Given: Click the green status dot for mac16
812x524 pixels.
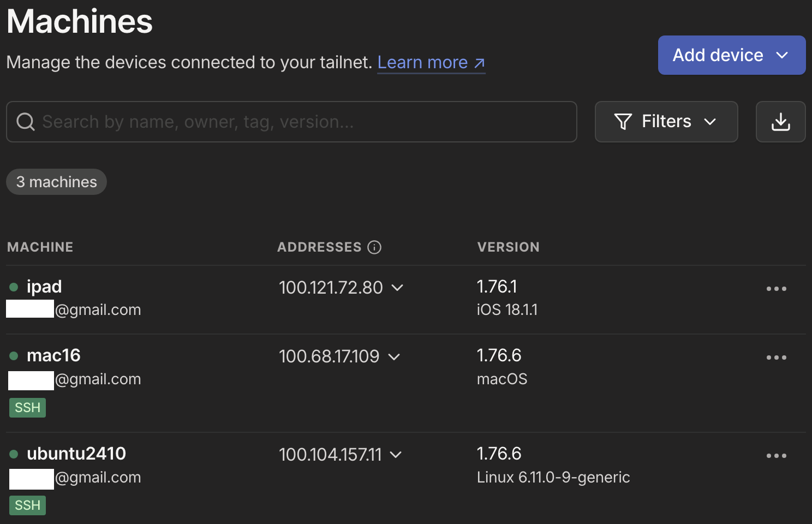Looking at the screenshot, I should pyautogui.click(x=14, y=356).
